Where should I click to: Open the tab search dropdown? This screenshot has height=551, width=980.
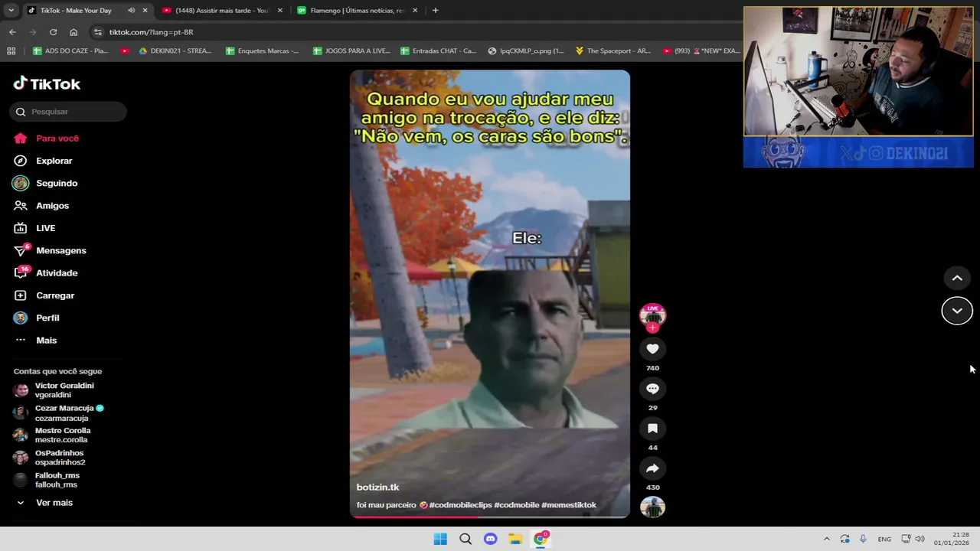click(x=11, y=10)
